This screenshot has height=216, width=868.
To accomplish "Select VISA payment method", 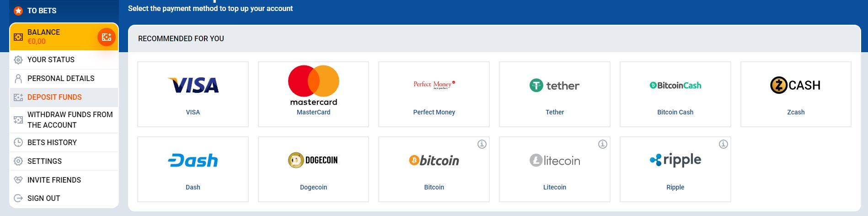I will (193, 94).
